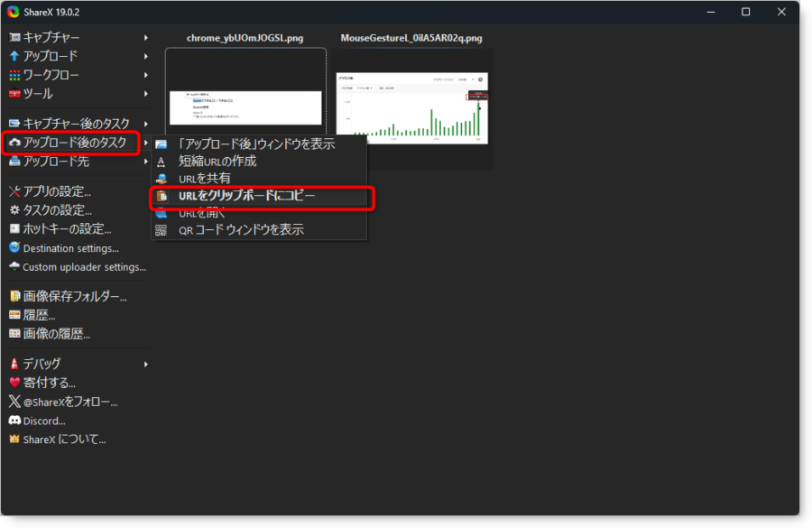Open Custom uploader settings...

pos(84,267)
